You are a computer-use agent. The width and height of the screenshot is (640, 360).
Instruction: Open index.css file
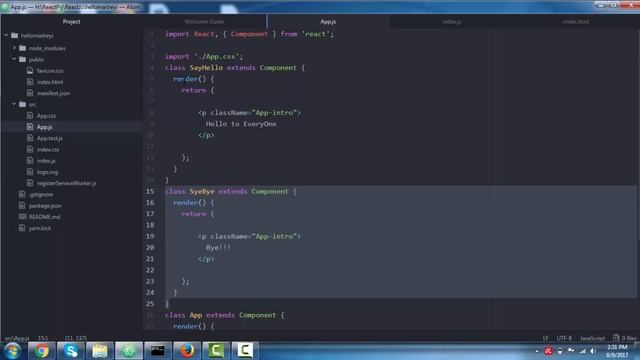48,149
